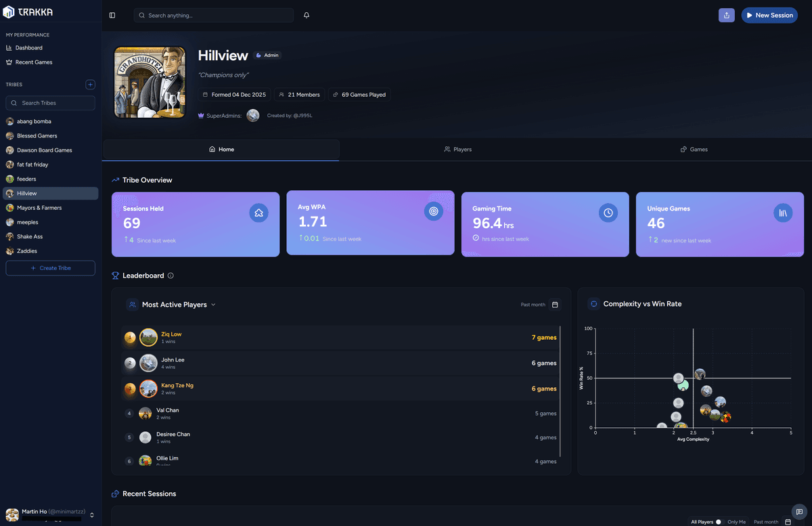Image resolution: width=812 pixels, height=526 pixels.
Task: Select the Zaddies tribe
Action: pyautogui.click(x=51, y=251)
